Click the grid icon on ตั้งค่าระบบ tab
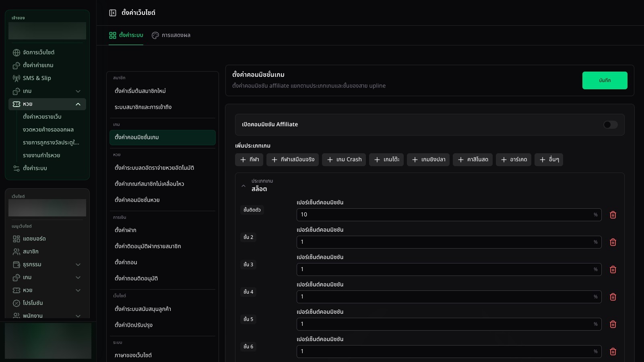644x362 pixels. pyautogui.click(x=113, y=35)
